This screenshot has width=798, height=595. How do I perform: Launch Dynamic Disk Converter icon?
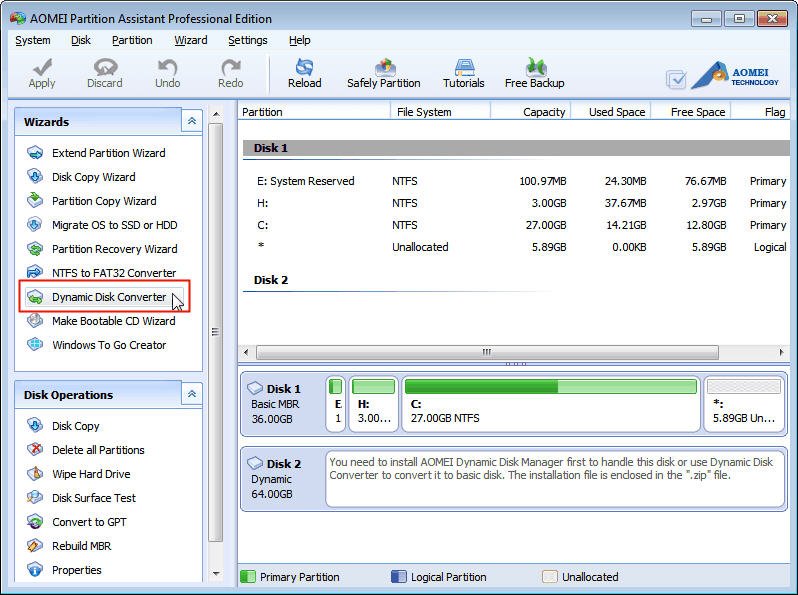tap(35, 297)
